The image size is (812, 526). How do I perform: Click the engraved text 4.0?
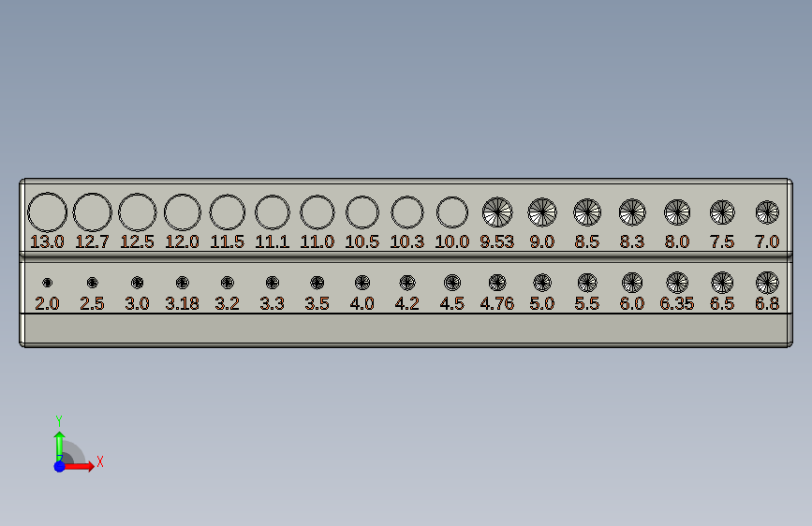pos(362,303)
